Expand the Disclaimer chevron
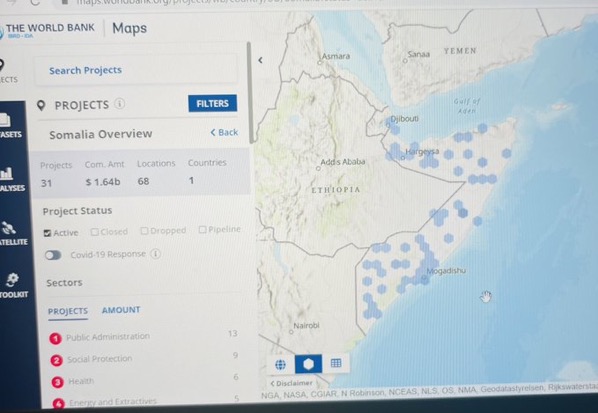The image size is (598, 413). click(272, 384)
